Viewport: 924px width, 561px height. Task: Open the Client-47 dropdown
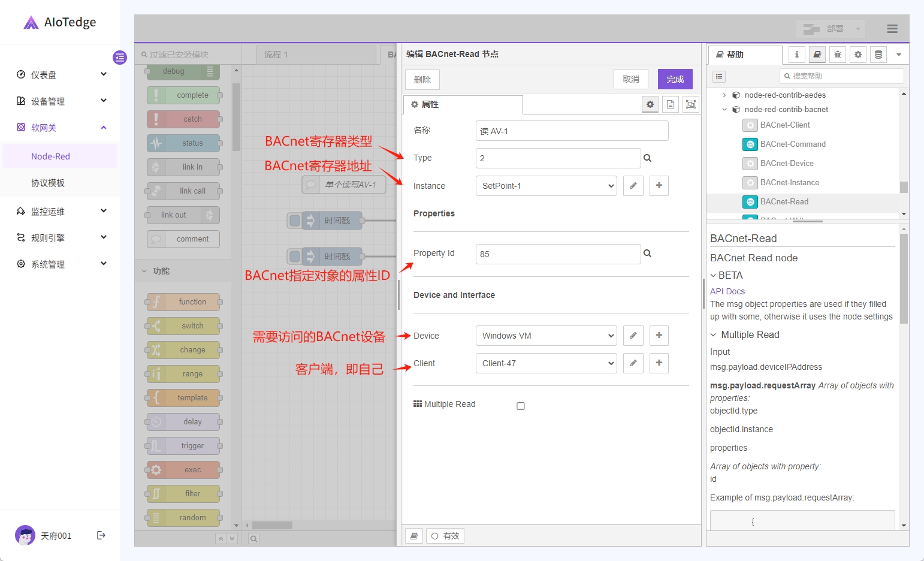[546, 363]
